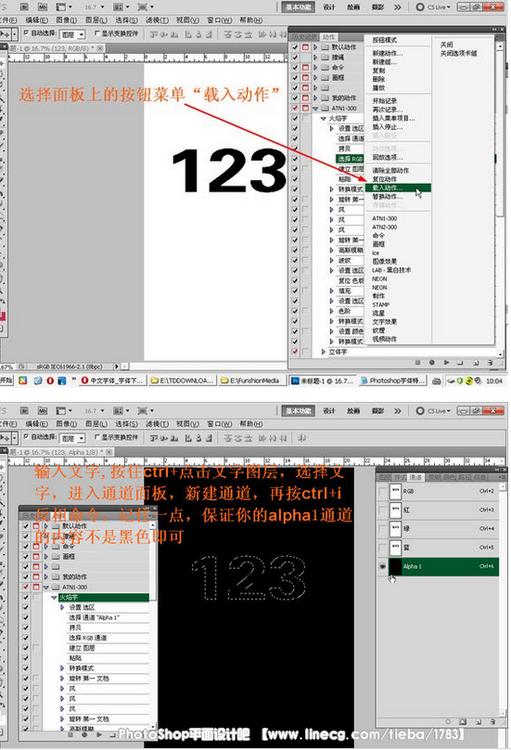The height and width of the screenshot is (750, 511).
Task: Toggle dialog icon for 默认动作 in upper panel
Action: (305, 47)
